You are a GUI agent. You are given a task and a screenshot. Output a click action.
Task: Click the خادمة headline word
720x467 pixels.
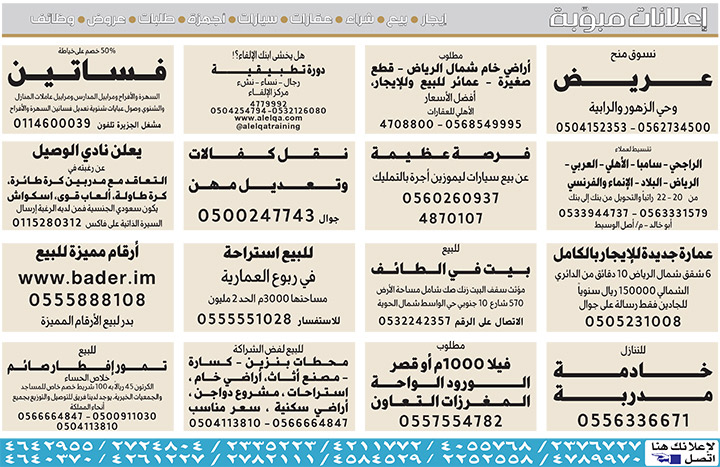point(633,370)
